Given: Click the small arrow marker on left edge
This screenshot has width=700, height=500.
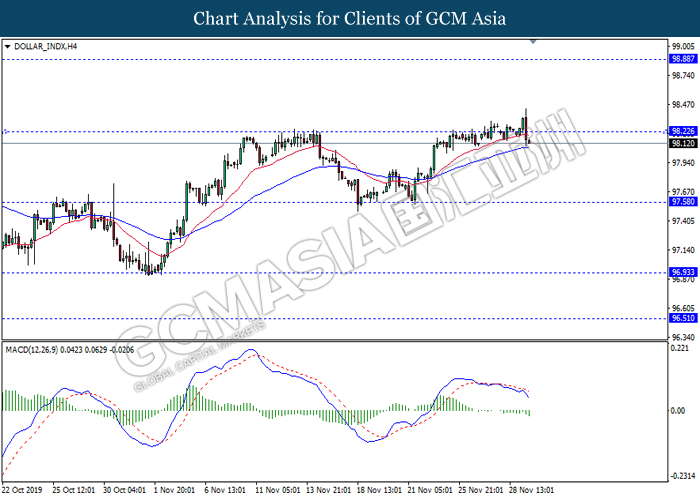Looking at the screenshot, I should coord(5,131).
